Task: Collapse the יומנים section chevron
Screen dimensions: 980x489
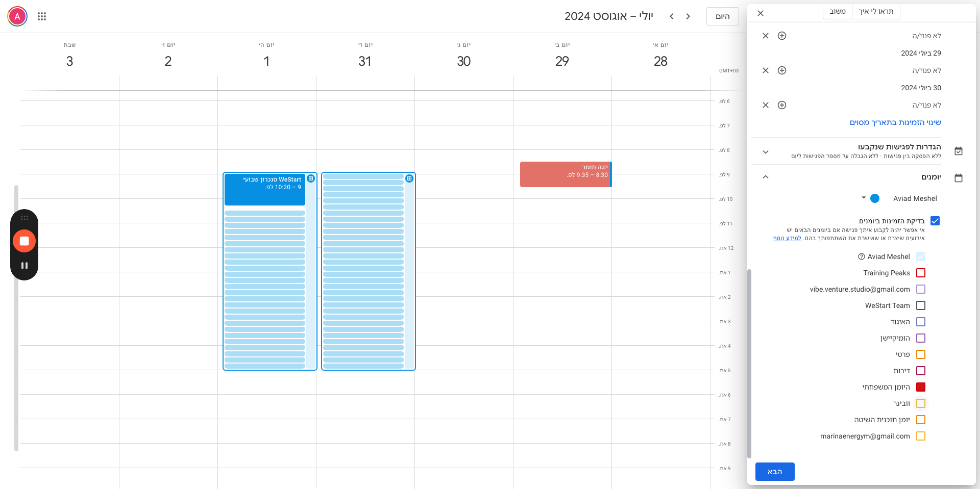Action: (766, 177)
